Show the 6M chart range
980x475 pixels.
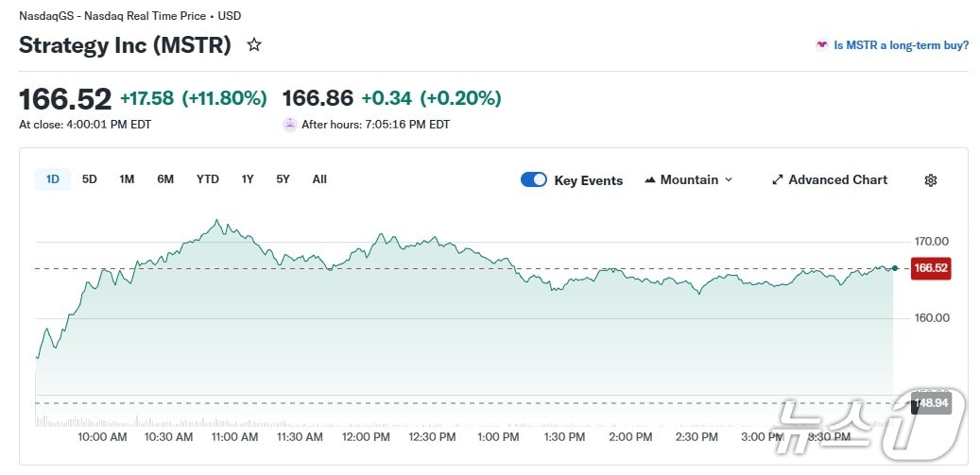coord(165,179)
